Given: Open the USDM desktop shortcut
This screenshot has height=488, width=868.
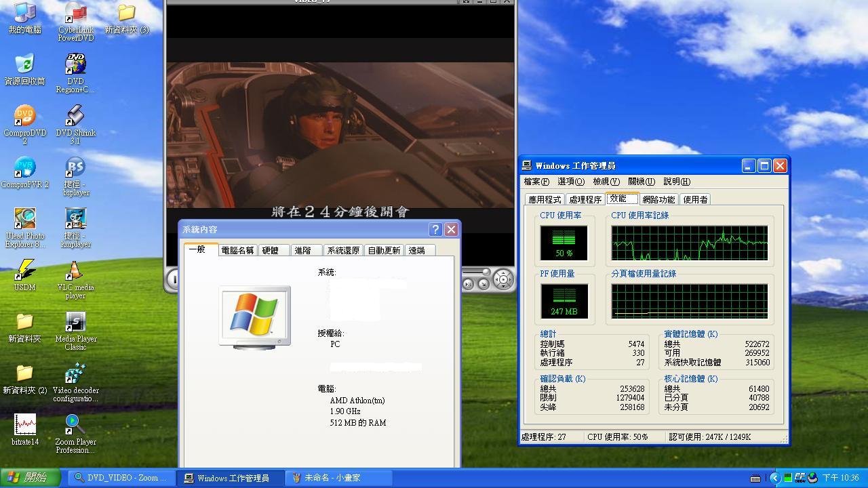Looking at the screenshot, I should coord(24,271).
